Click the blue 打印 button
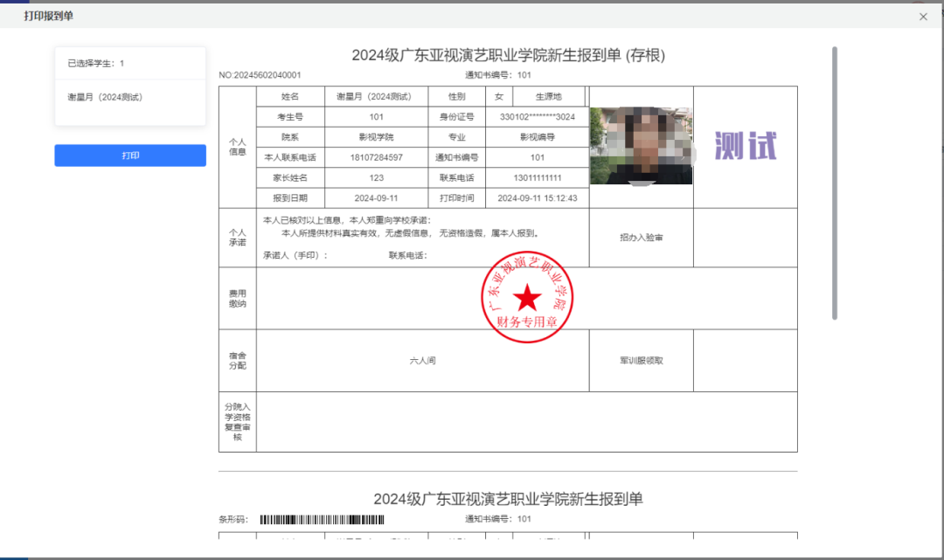Image resolution: width=944 pixels, height=560 pixels. [130, 156]
